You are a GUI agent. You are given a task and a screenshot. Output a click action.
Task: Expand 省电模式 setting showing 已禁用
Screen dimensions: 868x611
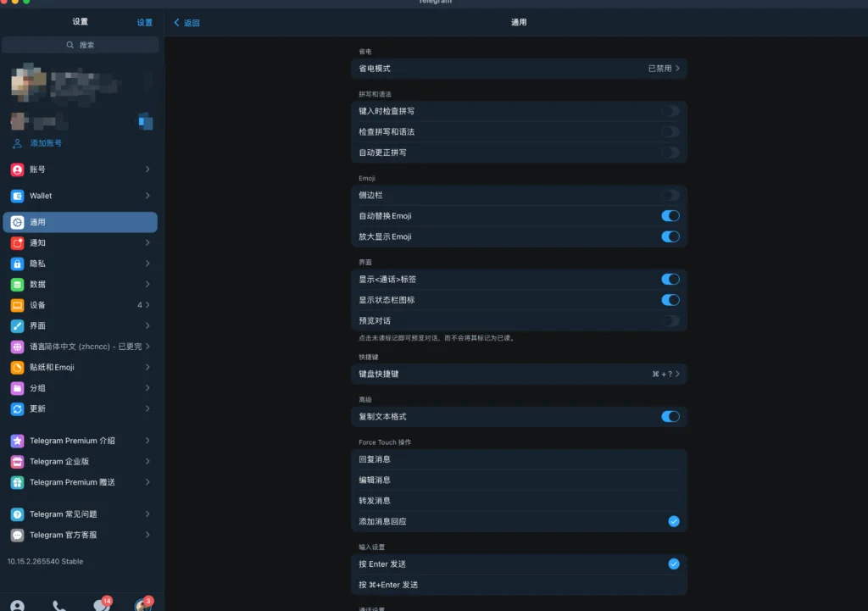[518, 69]
